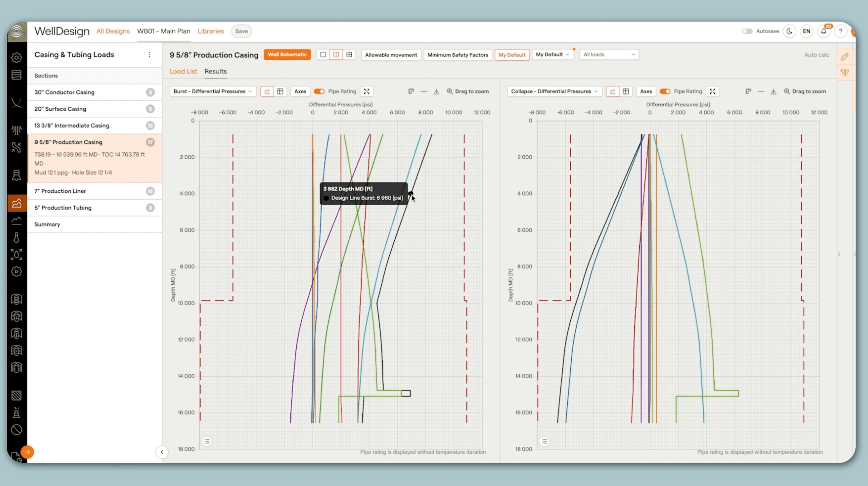Disable Pipe Rating on Collapse chart
Image resolution: width=868 pixels, height=486 pixels.
[x=665, y=91]
